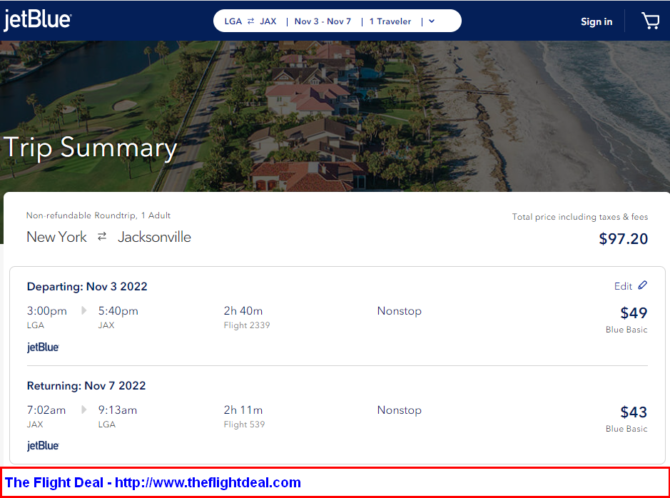Click the Trip Summary heading

90,148
